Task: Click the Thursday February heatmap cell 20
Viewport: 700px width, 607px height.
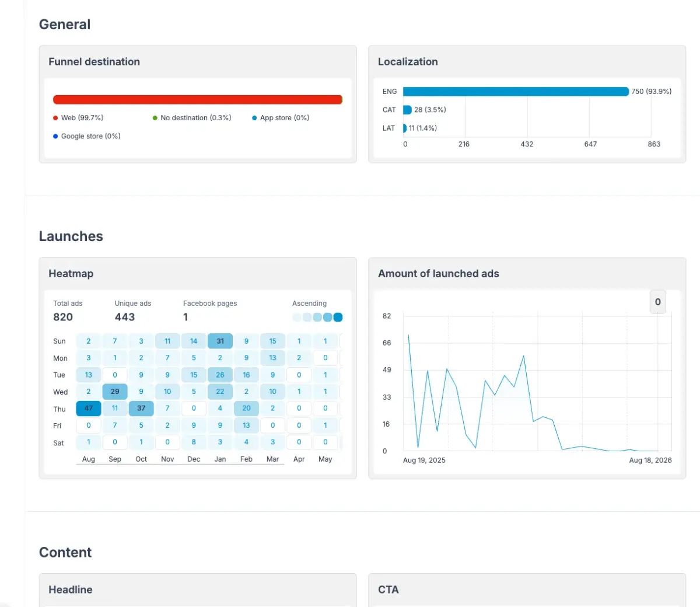Action: [246, 409]
